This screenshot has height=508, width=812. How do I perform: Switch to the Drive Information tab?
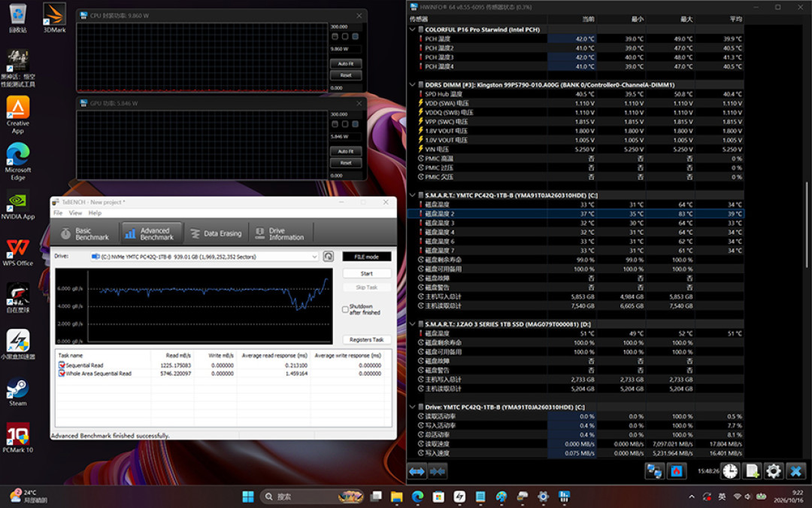[x=280, y=234]
